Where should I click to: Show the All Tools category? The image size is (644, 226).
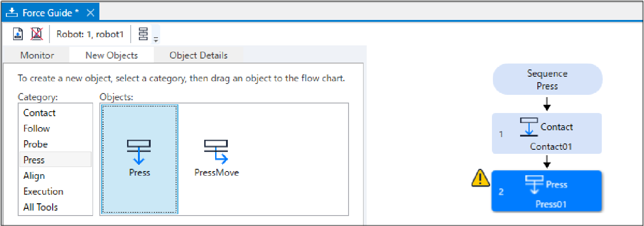pos(40,207)
